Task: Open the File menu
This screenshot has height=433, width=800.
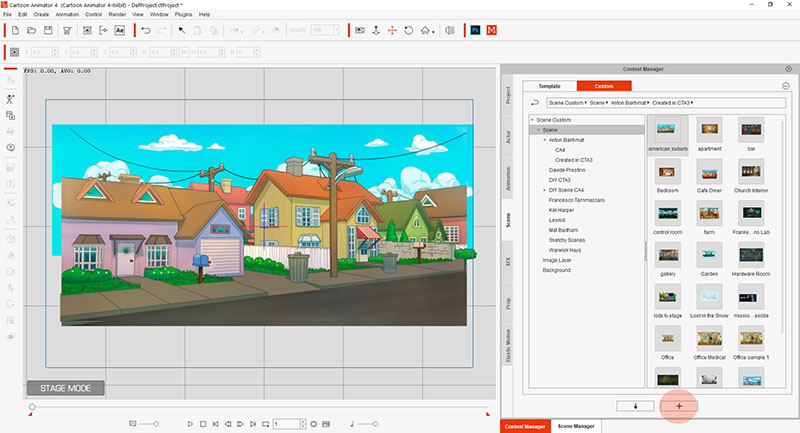Action: pyautogui.click(x=7, y=14)
